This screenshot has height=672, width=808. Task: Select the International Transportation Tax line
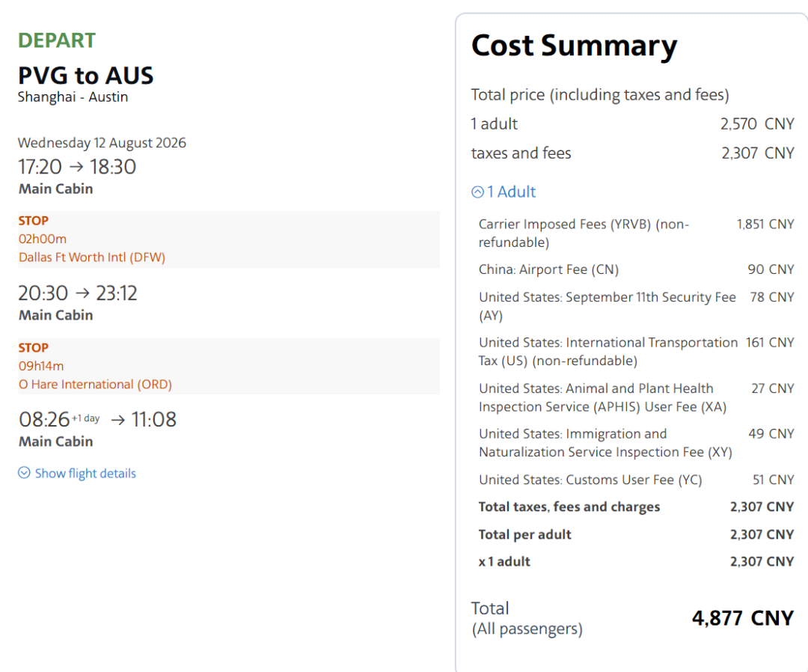[607, 352]
